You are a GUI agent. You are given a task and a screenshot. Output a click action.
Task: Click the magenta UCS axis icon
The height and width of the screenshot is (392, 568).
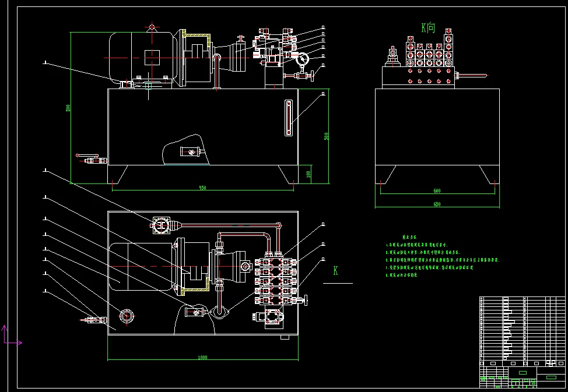pyautogui.click(x=12, y=335)
